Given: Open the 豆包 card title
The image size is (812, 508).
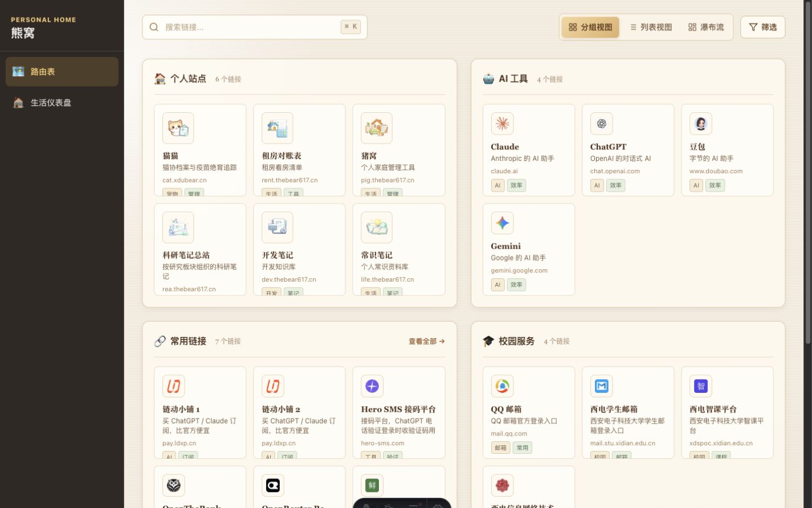Looking at the screenshot, I should click(x=697, y=147).
